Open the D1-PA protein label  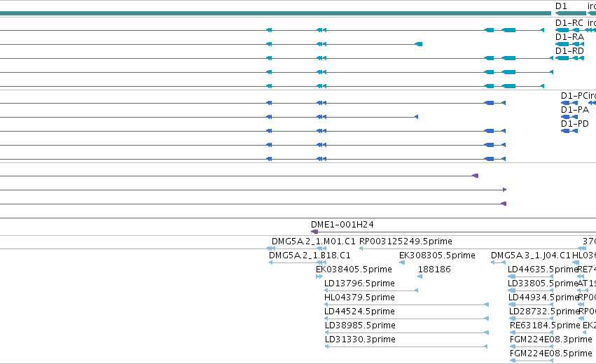point(575,110)
